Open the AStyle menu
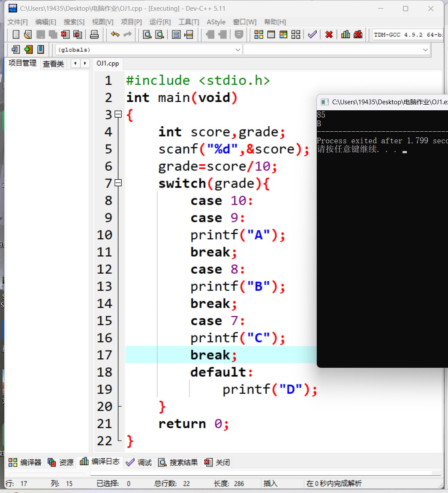Image resolution: width=448 pixels, height=493 pixels. click(x=216, y=22)
